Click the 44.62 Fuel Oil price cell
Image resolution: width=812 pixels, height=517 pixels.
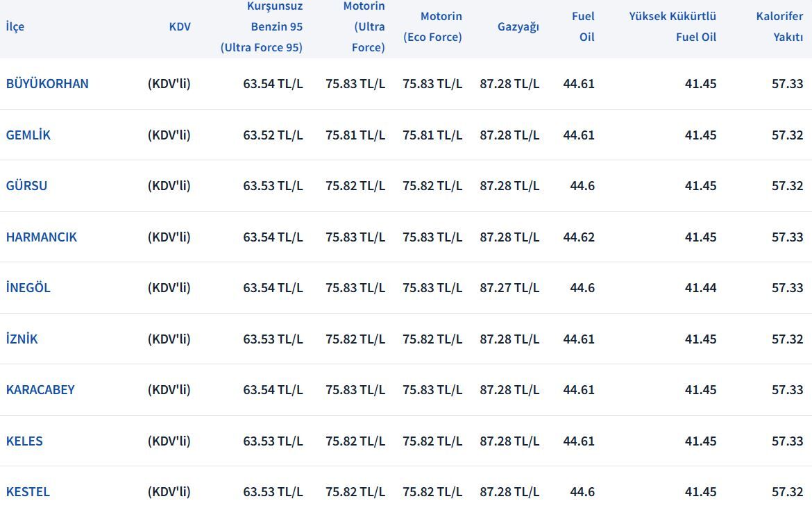click(x=579, y=237)
